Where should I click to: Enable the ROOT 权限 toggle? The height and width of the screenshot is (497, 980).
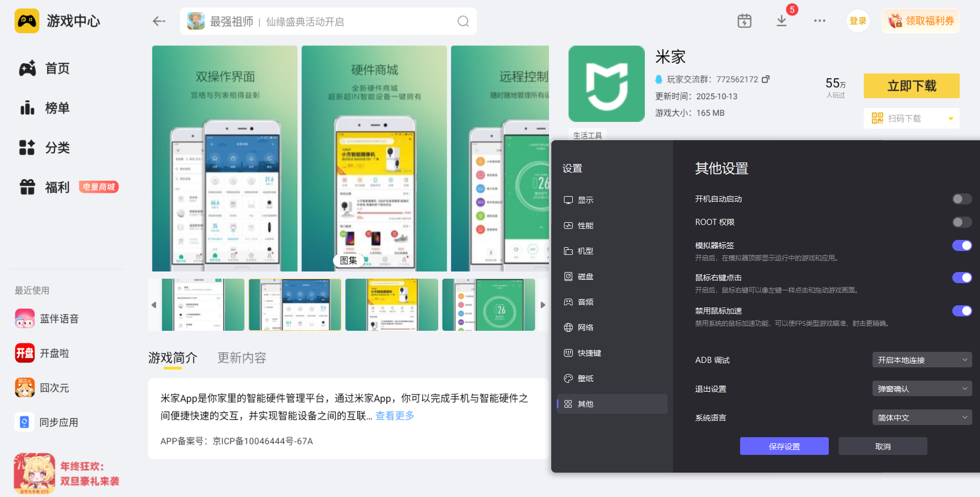pyautogui.click(x=962, y=222)
